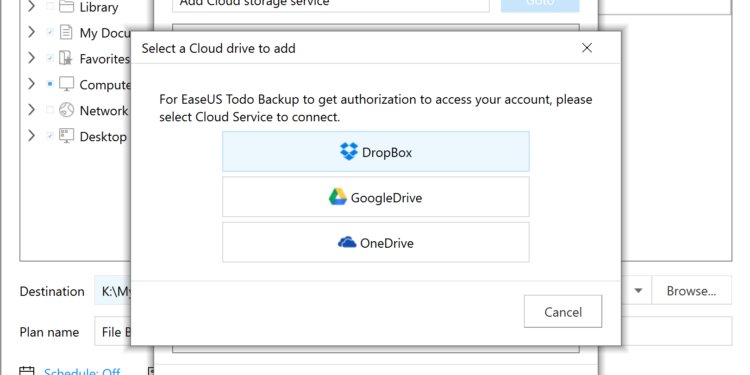Viewport: 750px width, 375px height.
Task: Click the schedule calendar icon
Action: tap(27, 371)
